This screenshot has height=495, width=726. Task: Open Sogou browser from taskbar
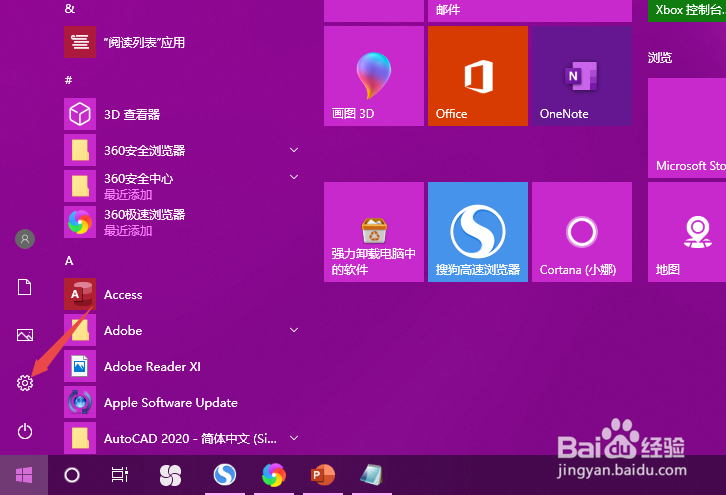click(x=225, y=475)
